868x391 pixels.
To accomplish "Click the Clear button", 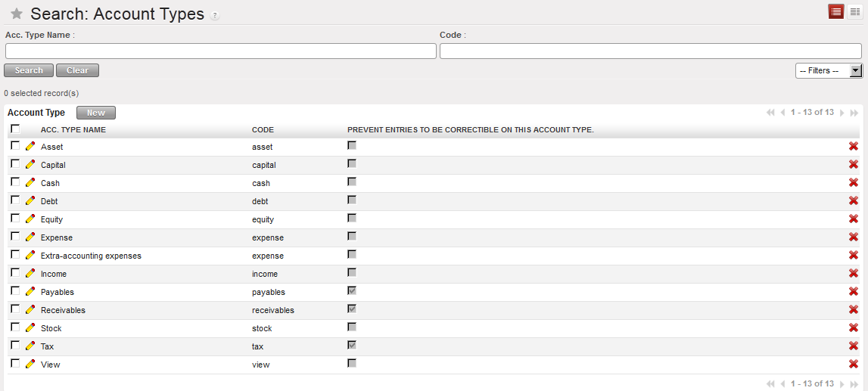I will pyautogui.click(x=77, y=70).
